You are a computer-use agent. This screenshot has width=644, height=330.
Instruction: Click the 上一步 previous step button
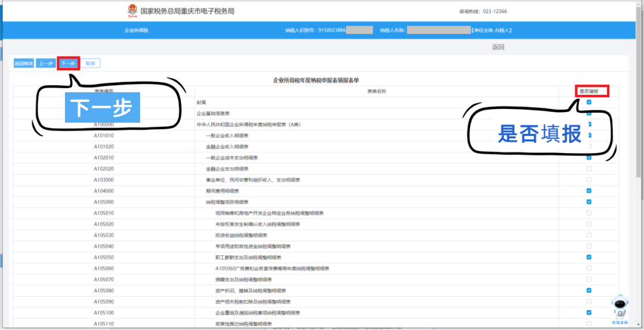(45, 64)
